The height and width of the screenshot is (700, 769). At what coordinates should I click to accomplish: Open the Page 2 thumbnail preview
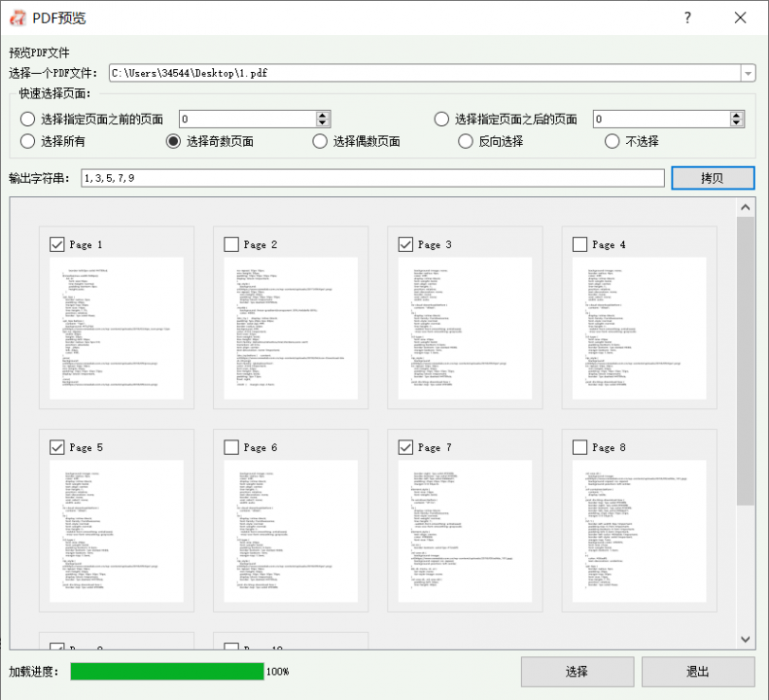[291, 329]
